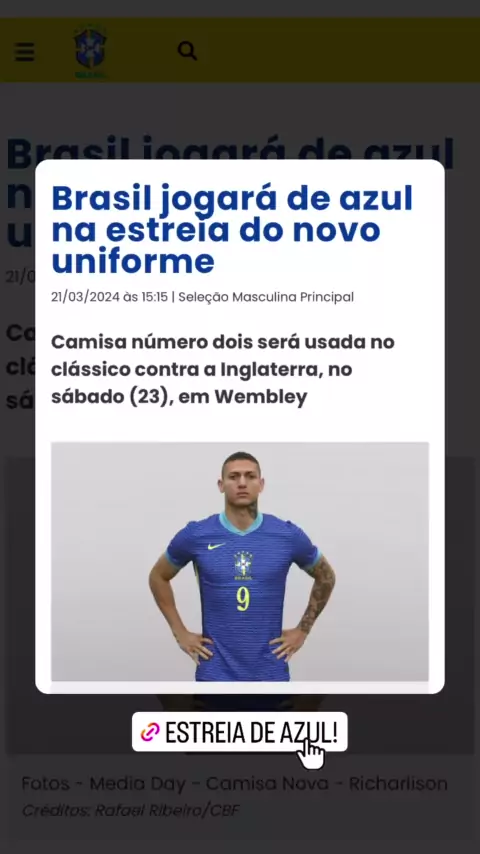The width and height of the screenshot is (480, 854).
Task: Tap the 21/03/2024 às 15:15 date line
Action: pos(110,297)
